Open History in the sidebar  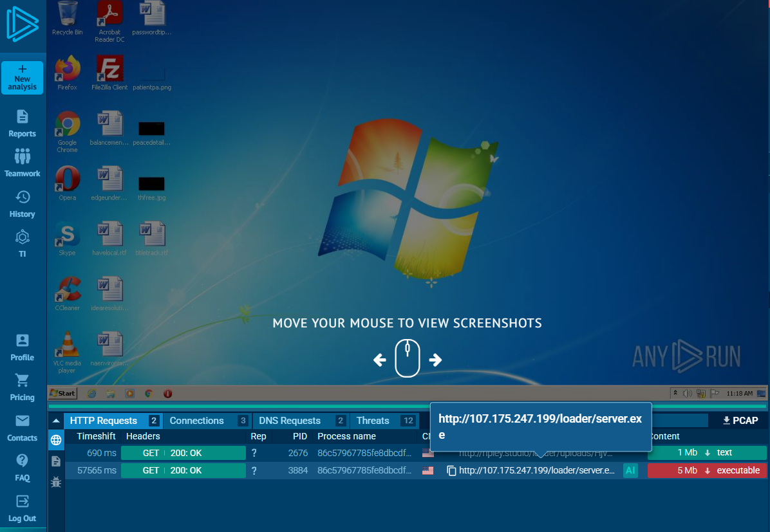(x=22, y=204)
